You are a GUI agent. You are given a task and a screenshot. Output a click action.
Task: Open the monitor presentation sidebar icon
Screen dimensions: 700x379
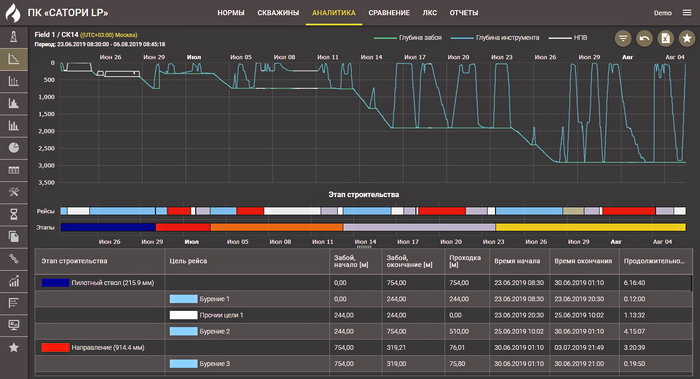(14, 325)
